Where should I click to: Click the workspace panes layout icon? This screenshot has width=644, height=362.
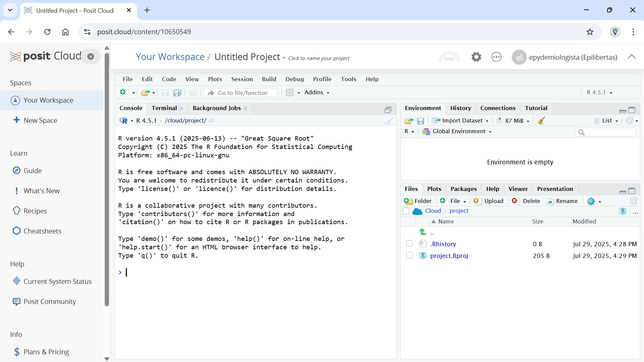pyautogui.click(x=290, y=93)
